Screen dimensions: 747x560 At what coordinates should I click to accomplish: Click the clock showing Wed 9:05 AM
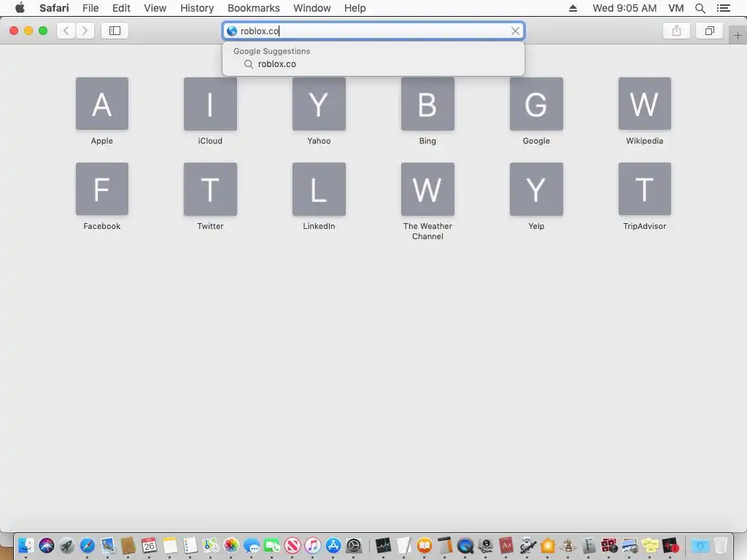pos(624,8)
